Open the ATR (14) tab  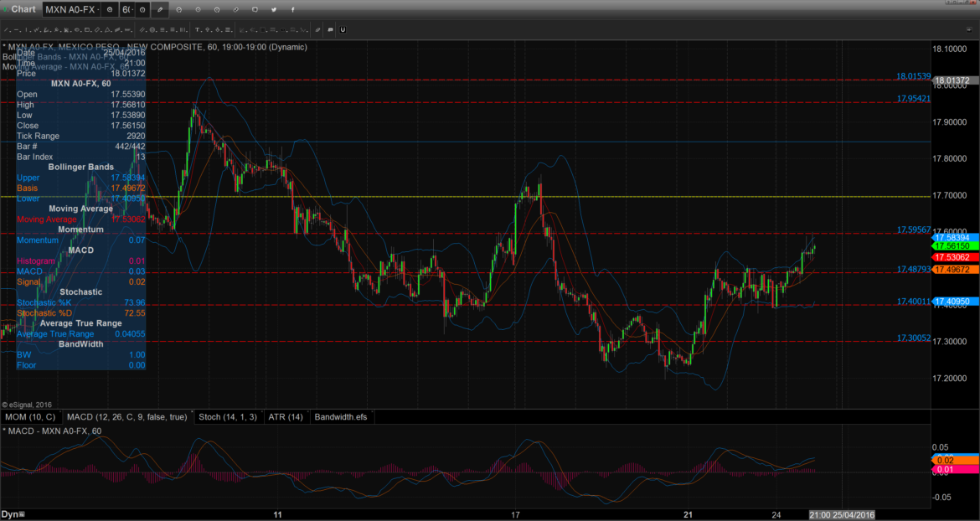coord(286,416)
